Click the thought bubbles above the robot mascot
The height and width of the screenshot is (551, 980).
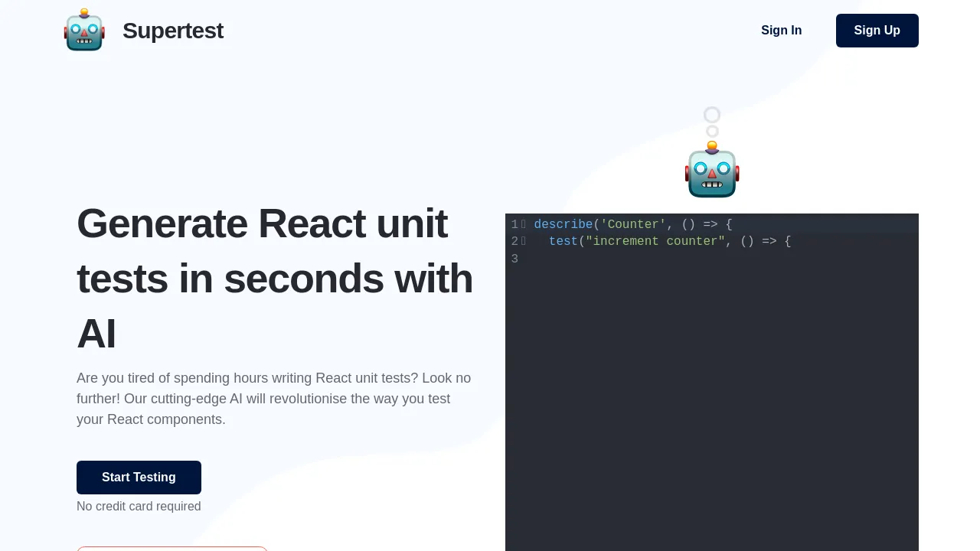pos(711,121)
